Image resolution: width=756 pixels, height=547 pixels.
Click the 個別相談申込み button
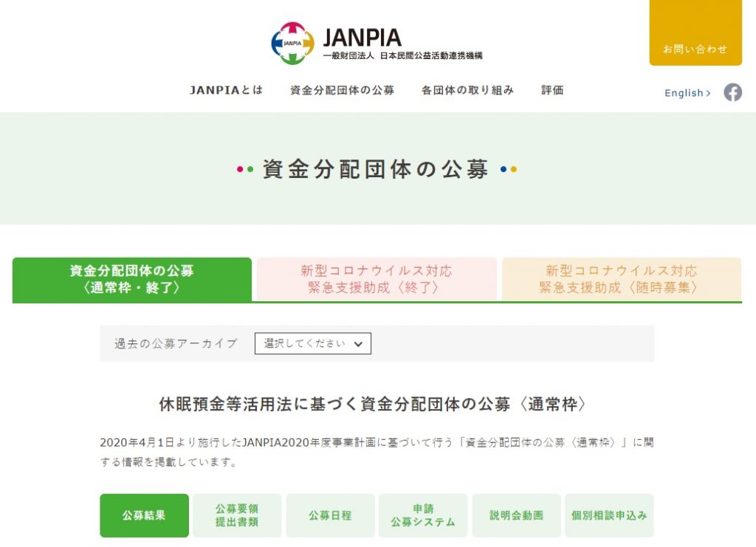[609, 515]
